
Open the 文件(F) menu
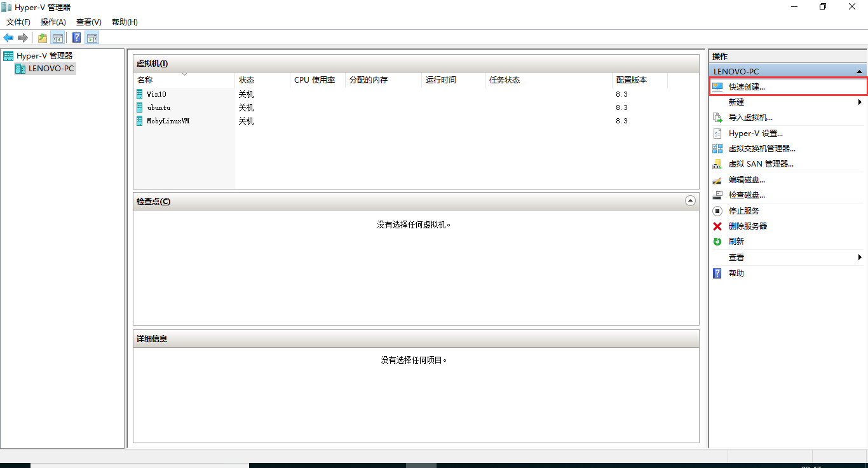coord(18,22)
